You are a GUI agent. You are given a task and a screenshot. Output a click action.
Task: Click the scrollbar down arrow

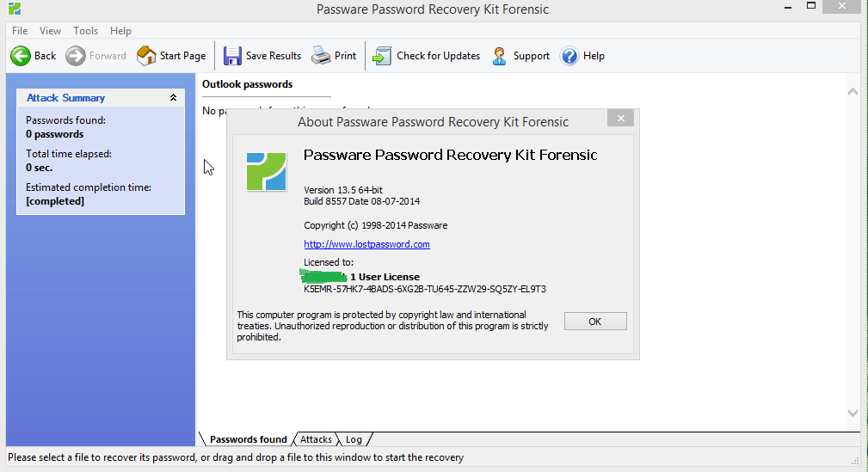click(x=853, y=413)
